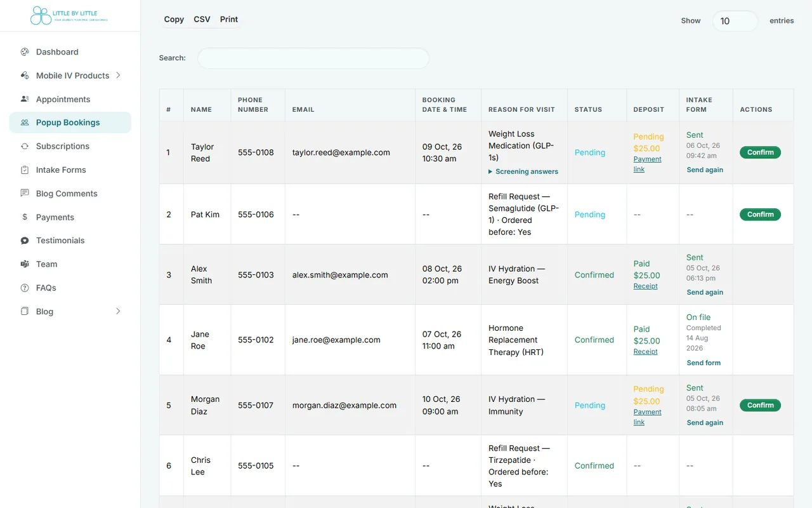The height and width of the screenshot is (508, 812).
Task: Confirm Pat Kim's booking
Action: [760, 215]
